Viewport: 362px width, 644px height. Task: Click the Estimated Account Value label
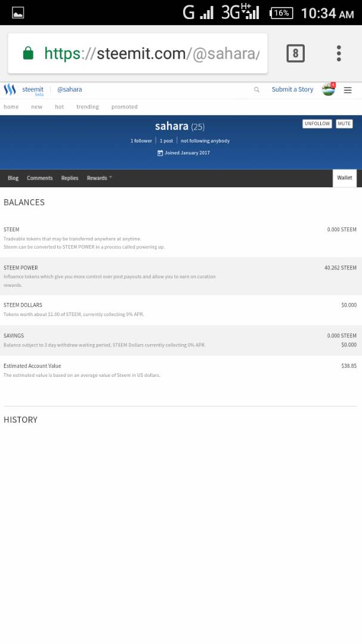[x=32, y=366]
